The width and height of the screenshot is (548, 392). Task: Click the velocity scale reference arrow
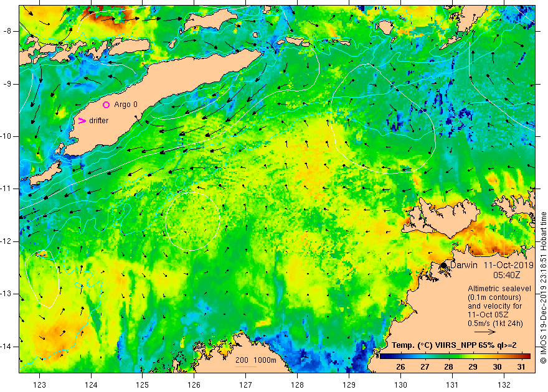485,332
